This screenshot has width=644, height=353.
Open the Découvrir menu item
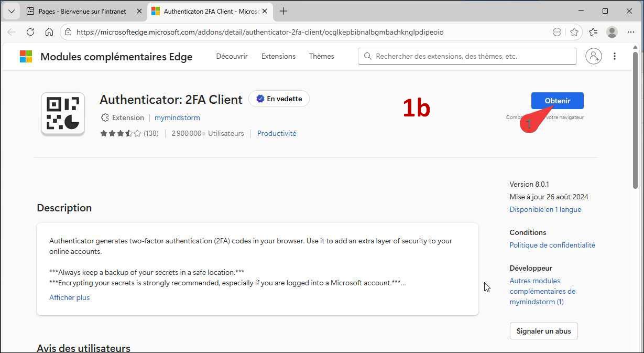[x=232, y=56]
